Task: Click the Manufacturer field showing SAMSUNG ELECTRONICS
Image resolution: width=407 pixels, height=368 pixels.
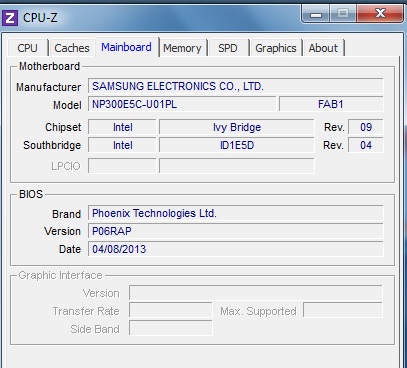Action: 236,86
